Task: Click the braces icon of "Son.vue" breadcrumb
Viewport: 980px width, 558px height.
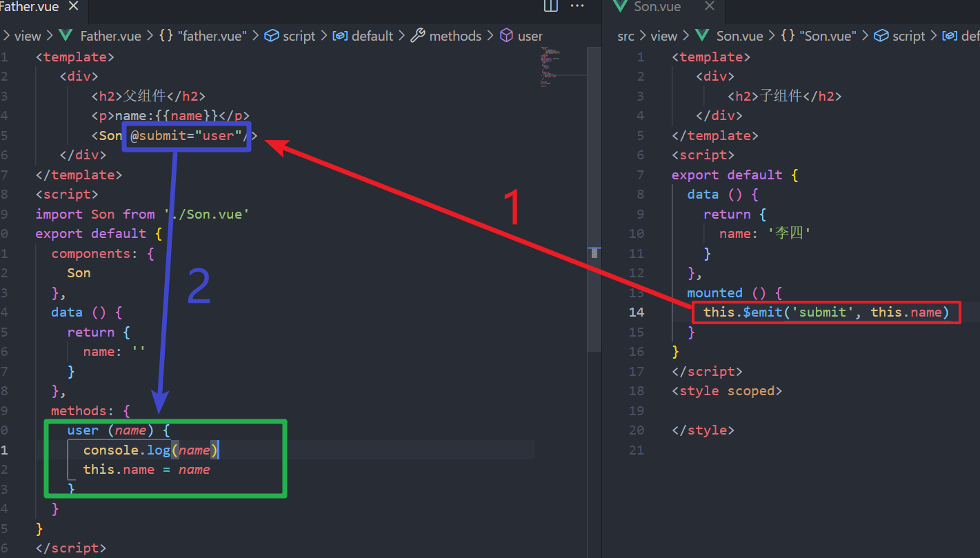Action: tap(788, 36)
